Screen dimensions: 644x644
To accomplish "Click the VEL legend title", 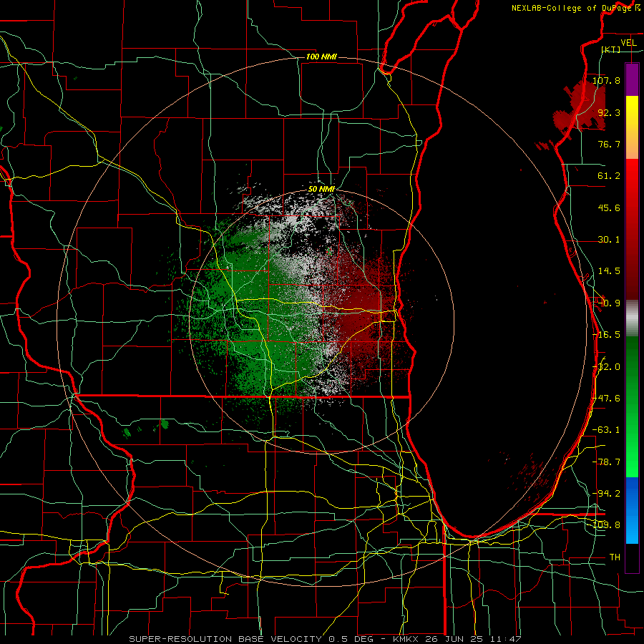I will (x=628, y=43).
